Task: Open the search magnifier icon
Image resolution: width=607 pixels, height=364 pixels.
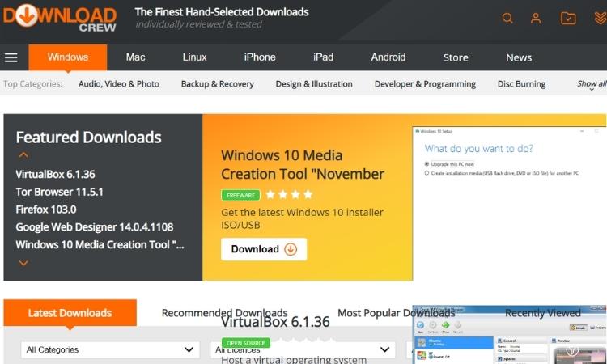Action: pos(507,18)
